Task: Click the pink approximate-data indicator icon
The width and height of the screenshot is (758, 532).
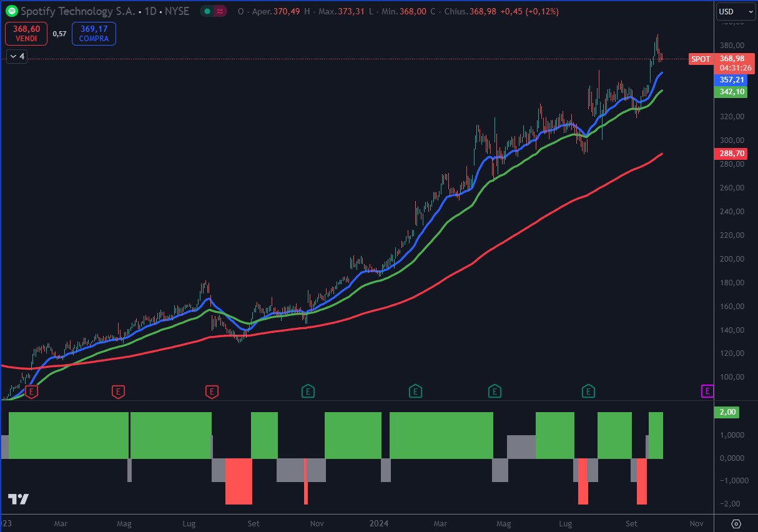Action: point(220,11)
